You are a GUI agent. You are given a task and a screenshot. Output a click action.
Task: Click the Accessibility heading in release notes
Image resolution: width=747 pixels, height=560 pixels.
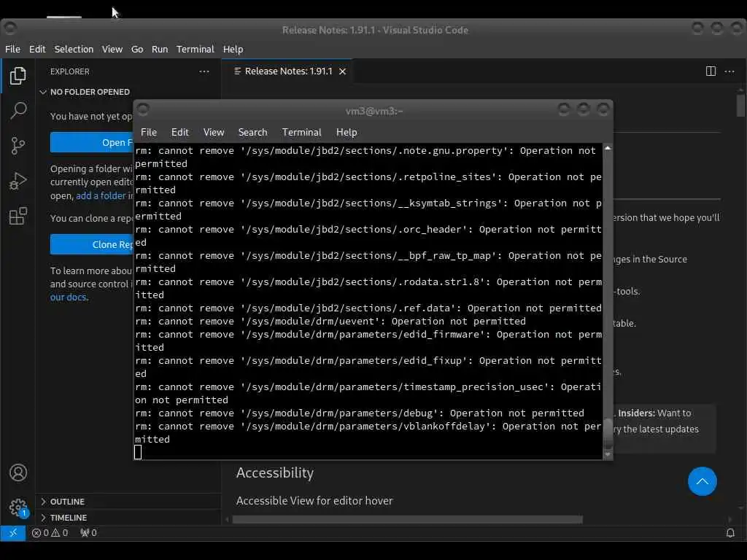[x=275, y=472]
